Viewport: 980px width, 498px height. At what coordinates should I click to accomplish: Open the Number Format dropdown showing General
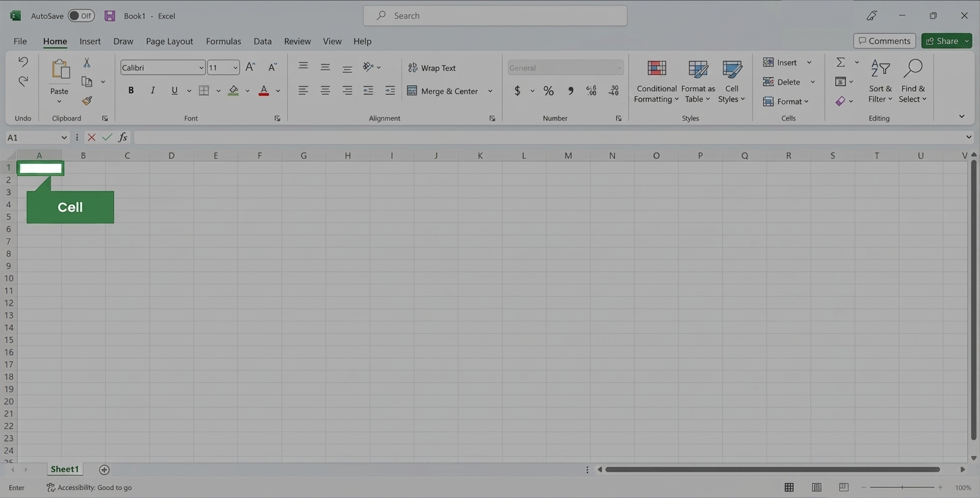619,68
